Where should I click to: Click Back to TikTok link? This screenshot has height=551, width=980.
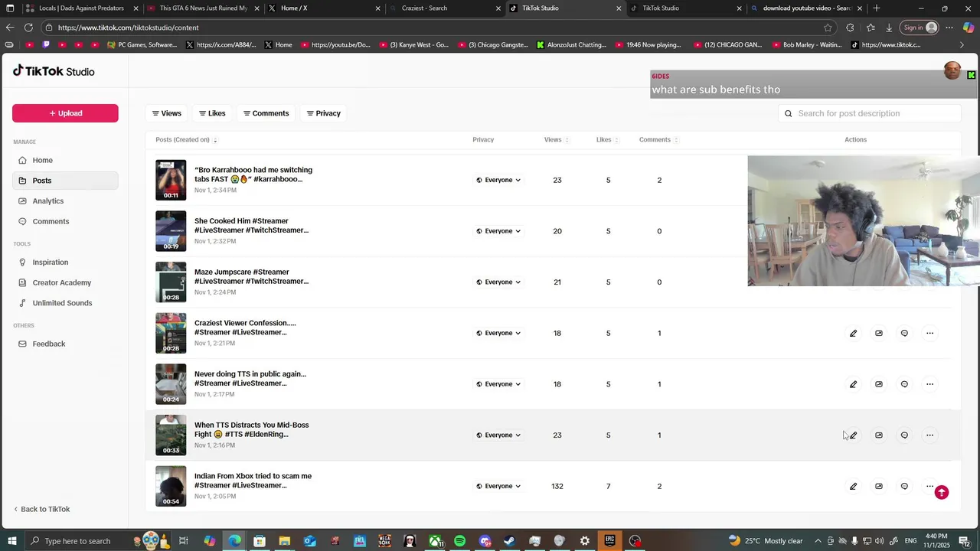tap(41, 509)
